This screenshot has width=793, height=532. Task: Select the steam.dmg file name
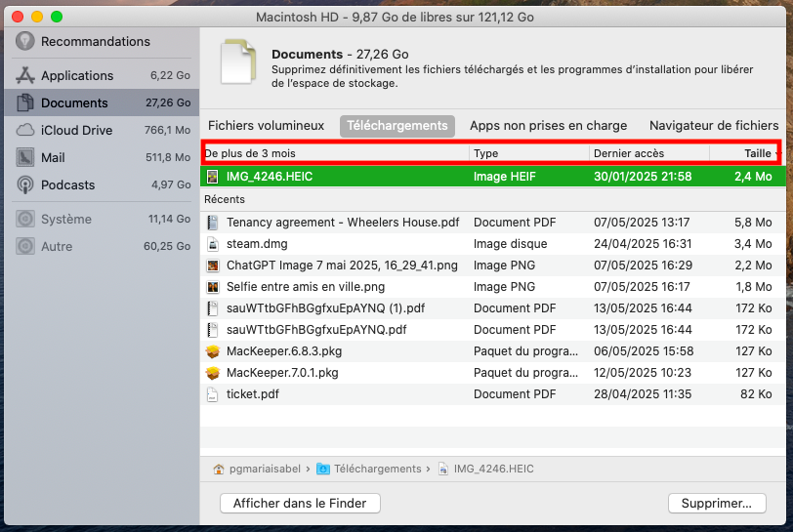tap(257, 244)
